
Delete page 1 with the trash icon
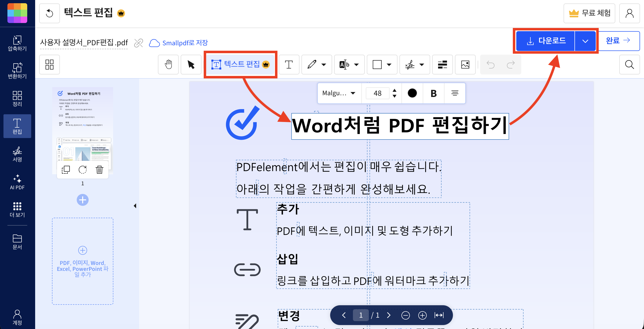coord(99,170)
